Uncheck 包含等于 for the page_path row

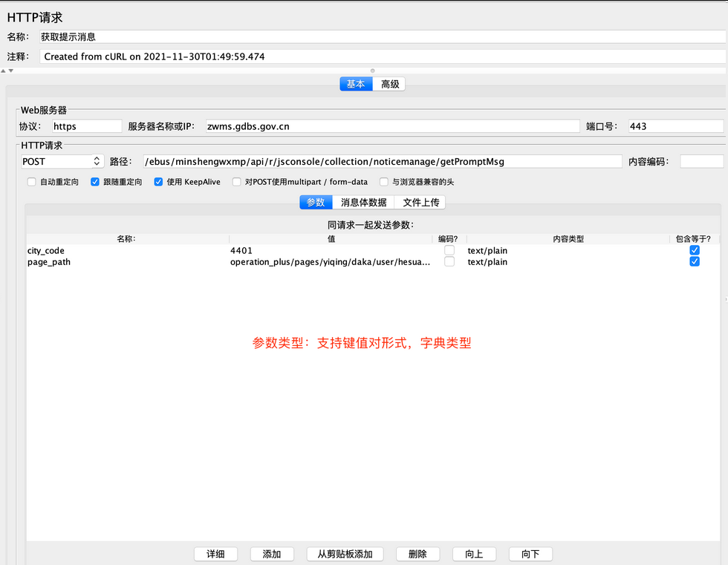[694, 261]
